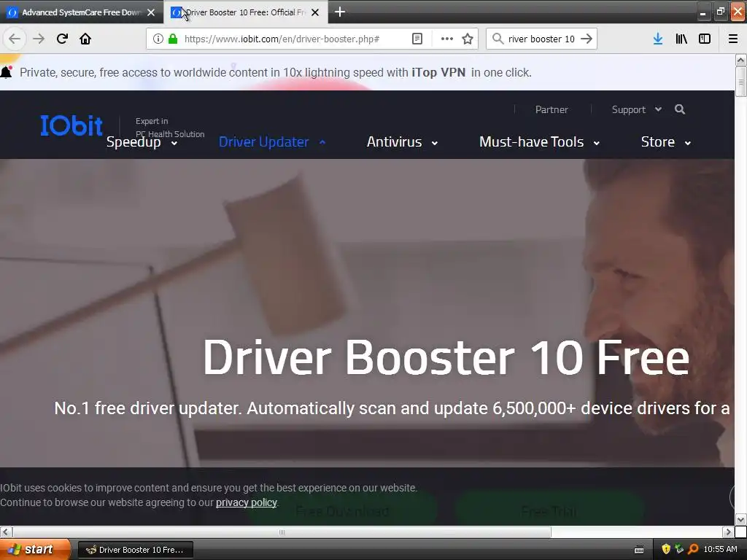The image size is (747, 560).
Task: Collapse the Driver Updater menu
Action: pyautogui.click(x=272, y=142)
